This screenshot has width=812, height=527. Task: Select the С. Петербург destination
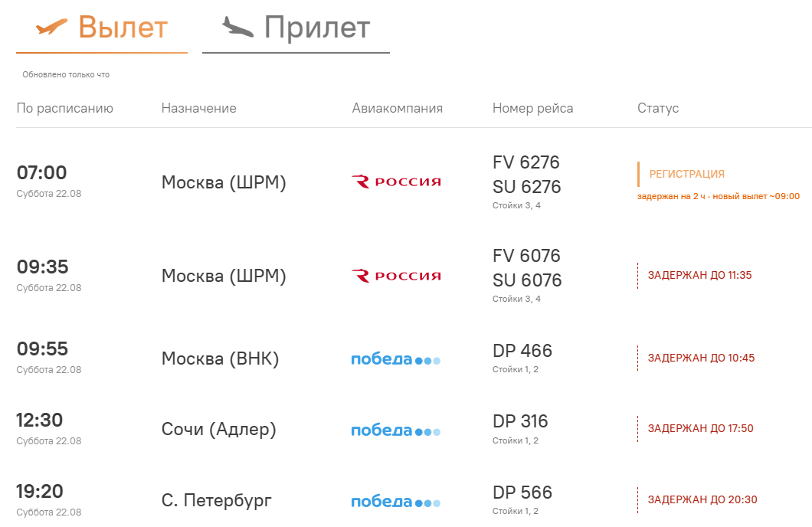coord(217,501)
